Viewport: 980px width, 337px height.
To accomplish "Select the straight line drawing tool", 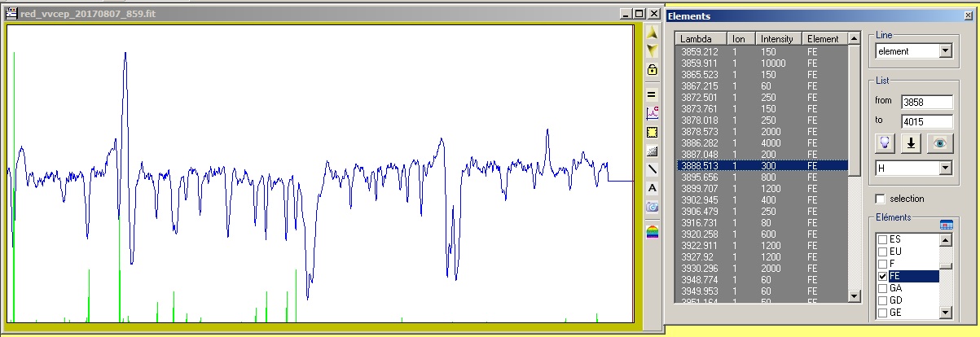I will [652, 169].
